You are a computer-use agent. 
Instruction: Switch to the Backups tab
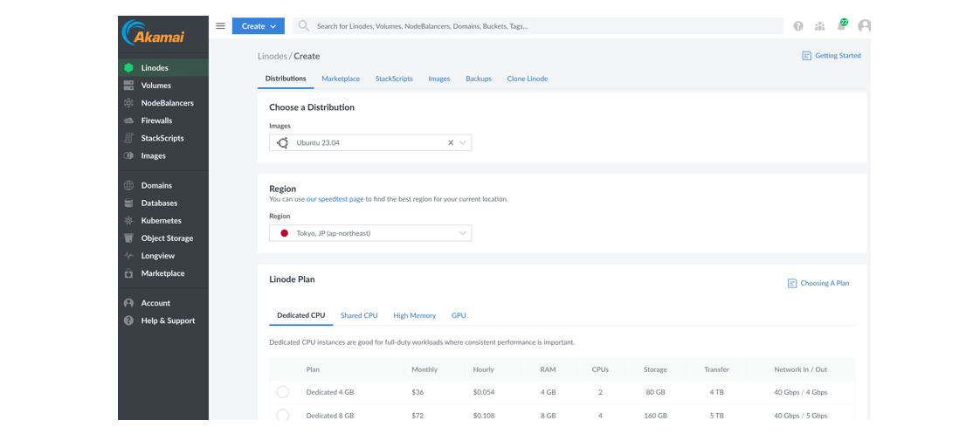[x=479, y=79]
